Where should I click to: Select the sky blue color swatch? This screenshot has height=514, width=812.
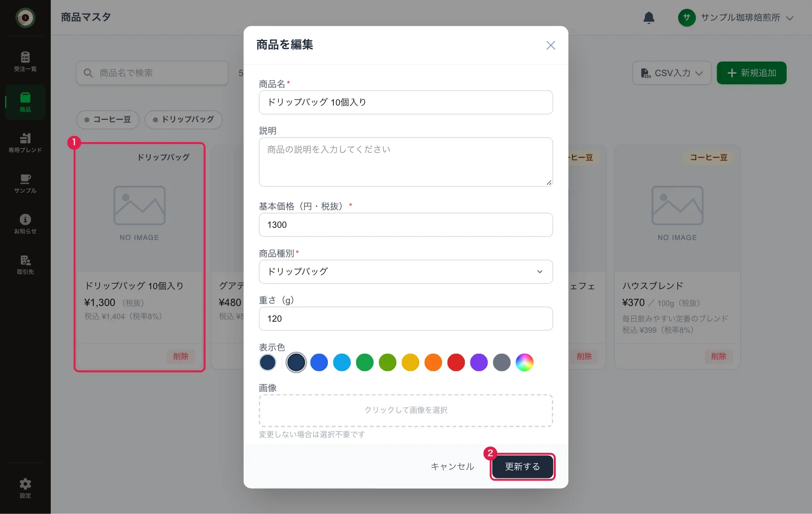point(342,362)
